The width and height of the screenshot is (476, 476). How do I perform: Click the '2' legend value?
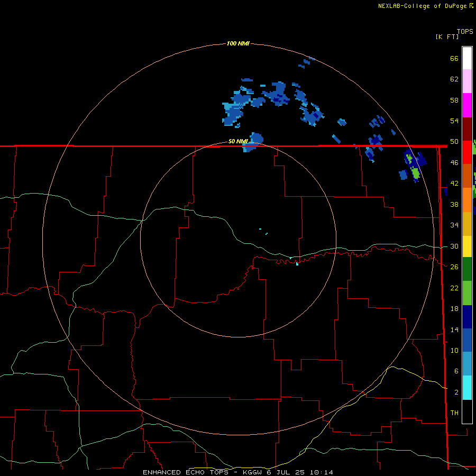456,392
